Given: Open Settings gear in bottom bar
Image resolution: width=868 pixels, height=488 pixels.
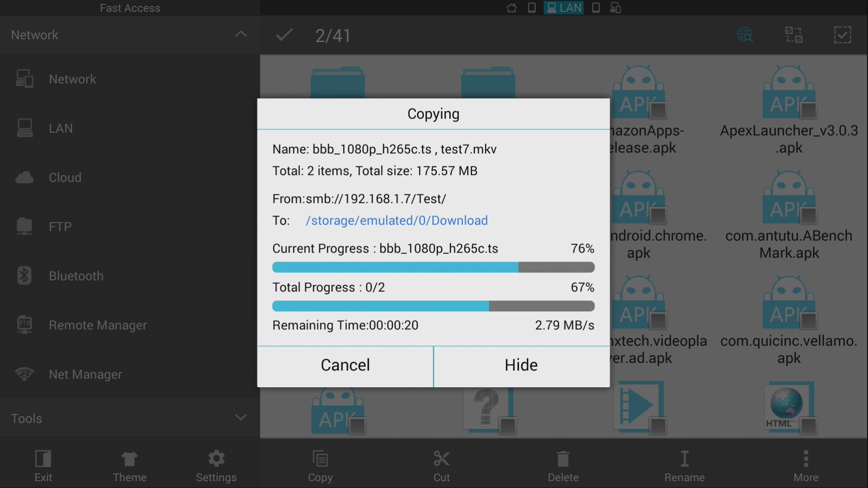Looking at the screenshot, I should (216, 459).
